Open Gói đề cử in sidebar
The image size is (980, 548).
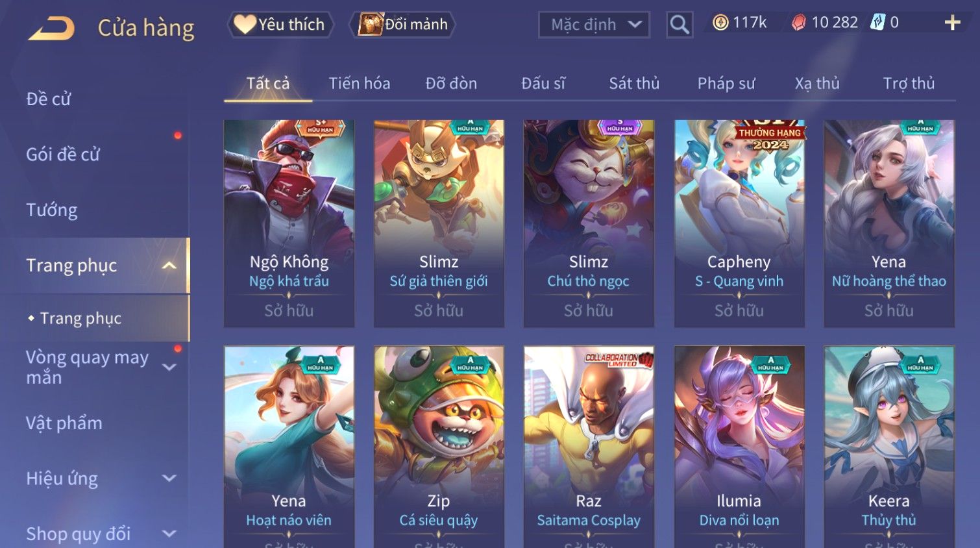(63, 155)
